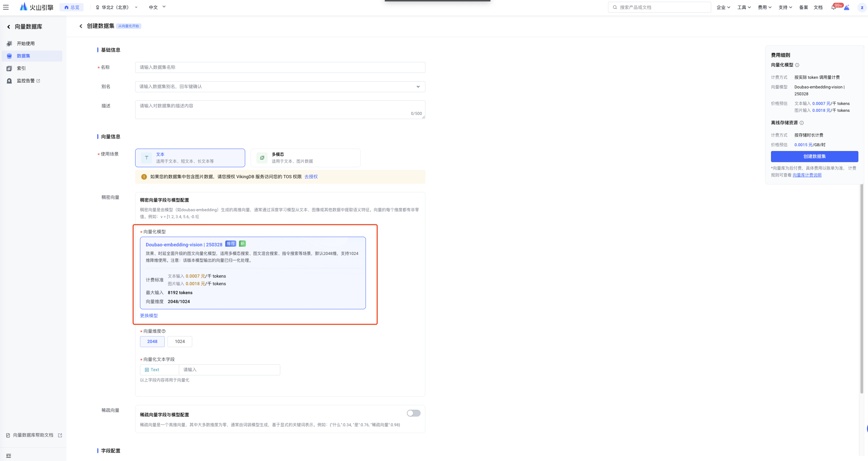Click the user avatar icon
Image resolution: width=868 pixels, height=461 pixels.
pos(862,7)
